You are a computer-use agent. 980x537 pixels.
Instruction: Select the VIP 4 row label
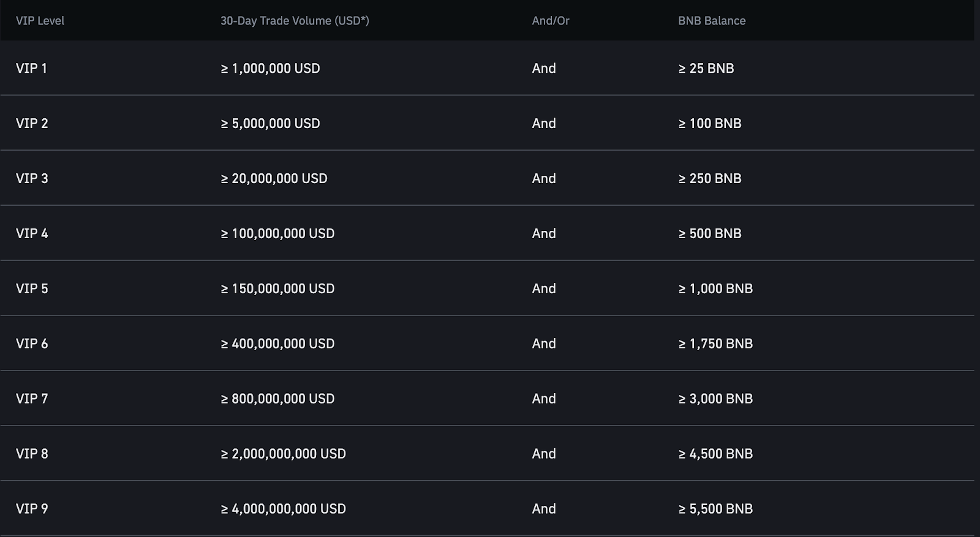(32, 234)
